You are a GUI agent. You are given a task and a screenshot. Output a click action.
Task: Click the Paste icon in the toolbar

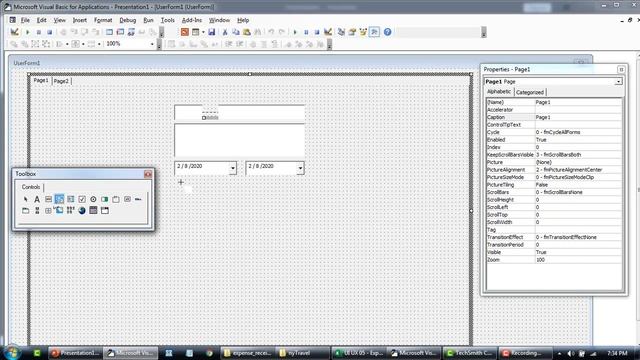(247, 32)
